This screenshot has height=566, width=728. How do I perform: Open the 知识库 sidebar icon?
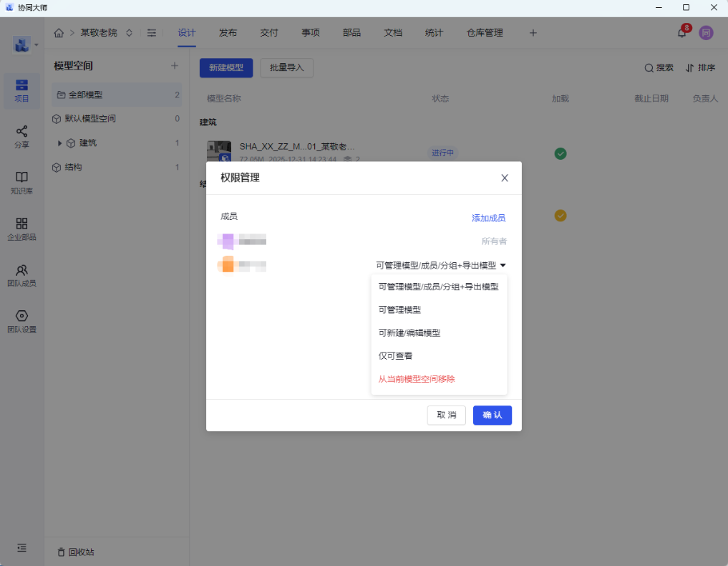[22, 182]
